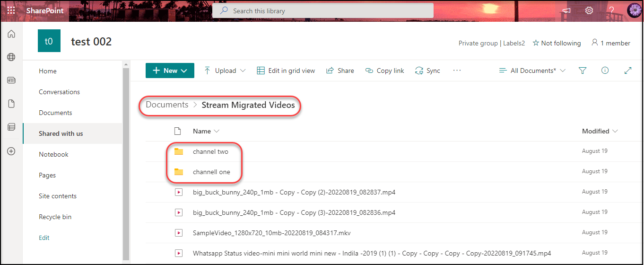This screenshot has width=644, height=265.
Task: Expand content with full-screen arrows icon
Action: click(x=628, y=71)
